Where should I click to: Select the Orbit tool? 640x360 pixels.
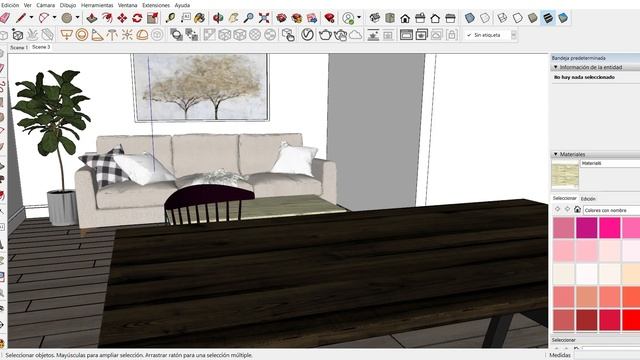point(218,18)
